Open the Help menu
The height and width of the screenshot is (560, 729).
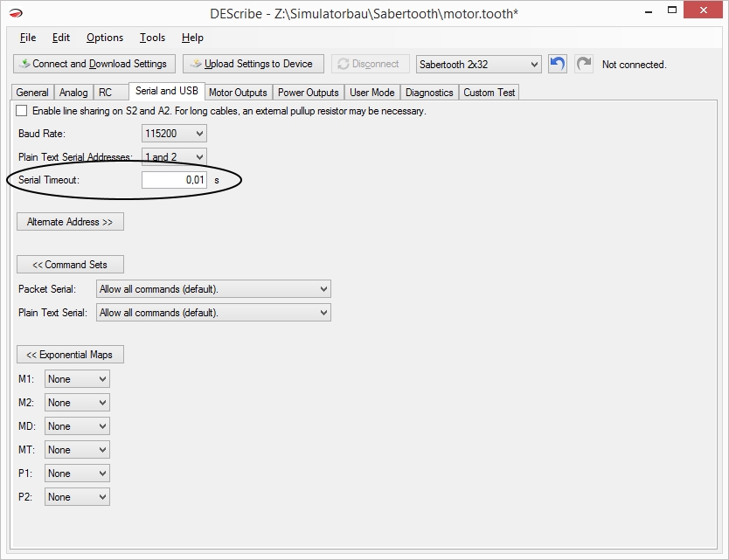coord(192,38)
